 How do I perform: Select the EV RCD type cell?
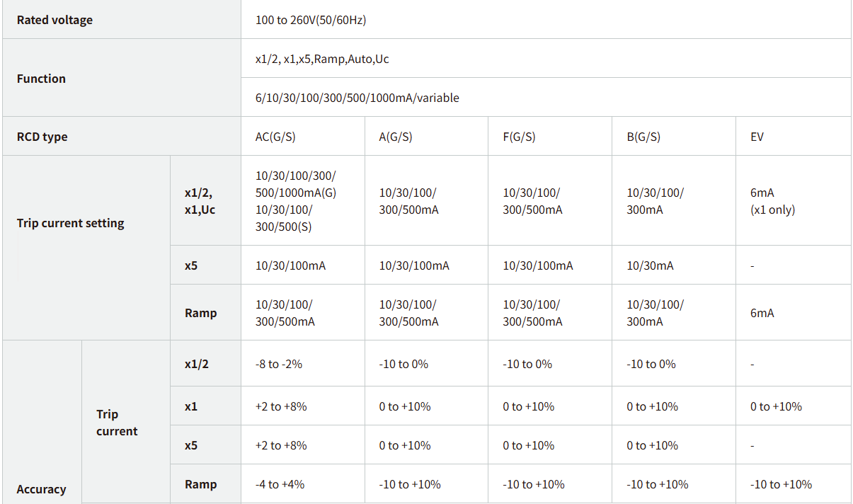pos(757,137)
